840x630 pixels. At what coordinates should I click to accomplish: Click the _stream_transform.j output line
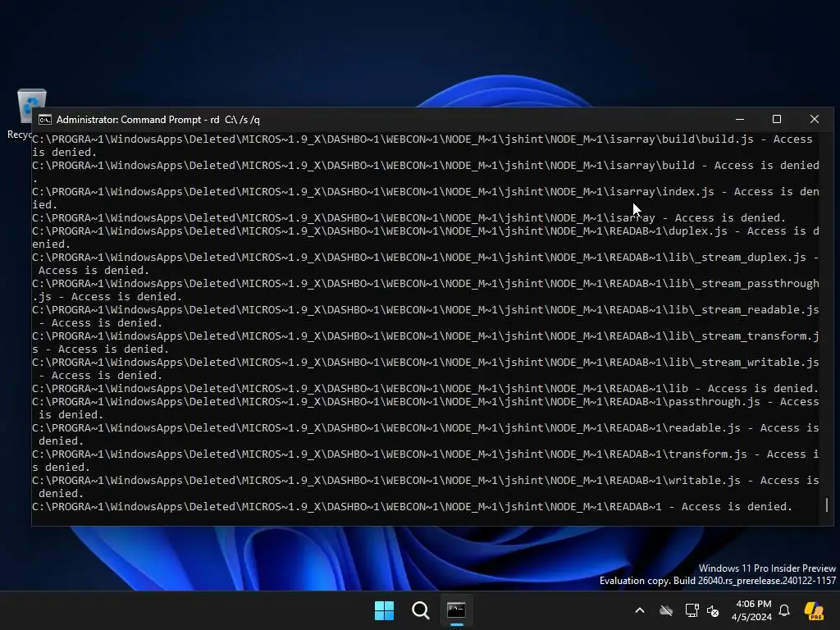pyautogui.click(x=426, y=336)
